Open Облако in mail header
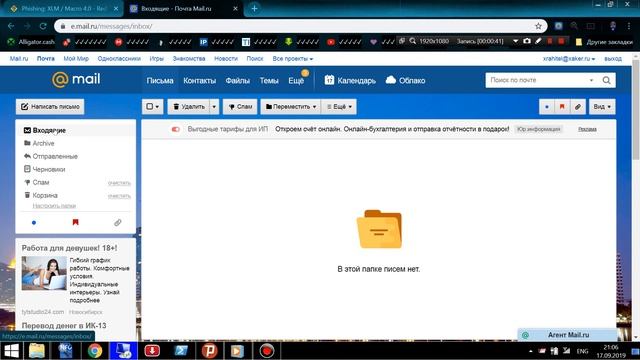The image size is (640, 360). tap(405, 80)
